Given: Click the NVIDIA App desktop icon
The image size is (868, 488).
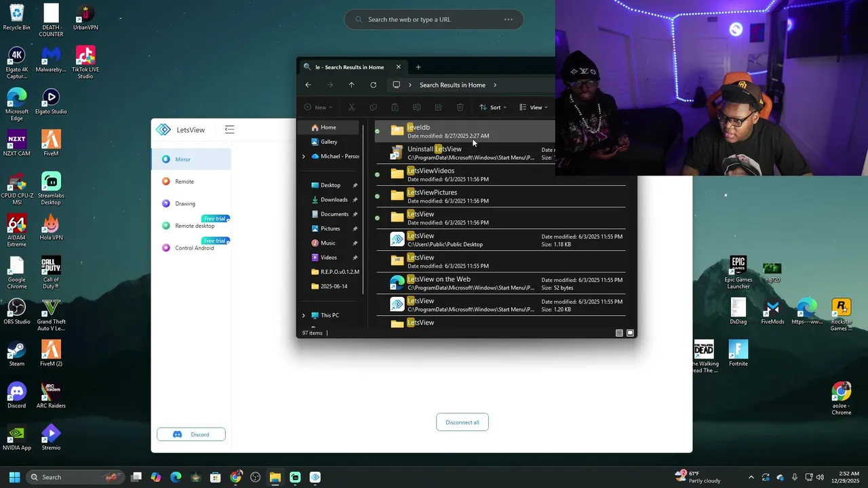Looking at the screenshot, I should pos(16,438).
